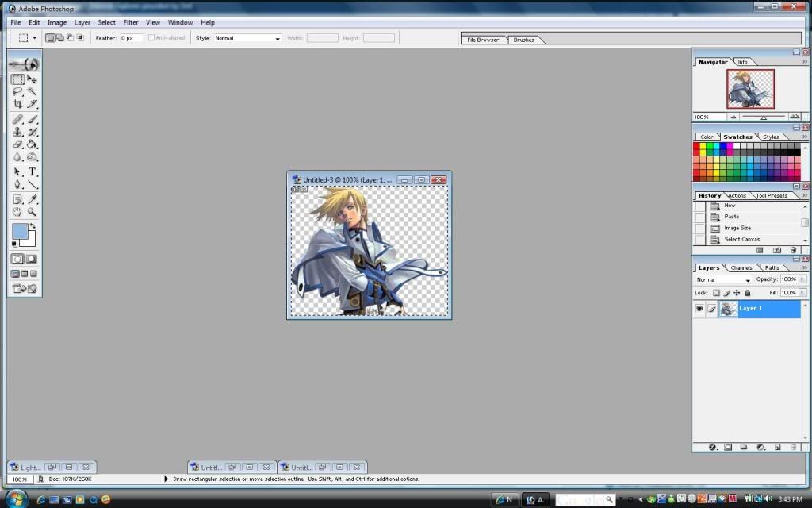Screen dimensions: 812x508
Task: Open the Opacity slider arrow
Action: pyautogui.click(x=802, y=279)
